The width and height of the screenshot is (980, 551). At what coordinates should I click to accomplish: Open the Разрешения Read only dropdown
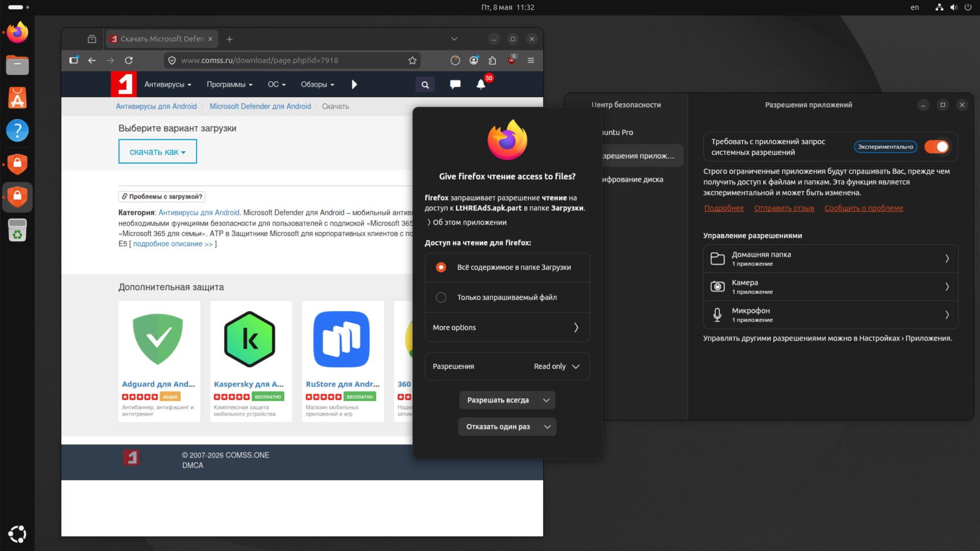[x=507, y=366]
